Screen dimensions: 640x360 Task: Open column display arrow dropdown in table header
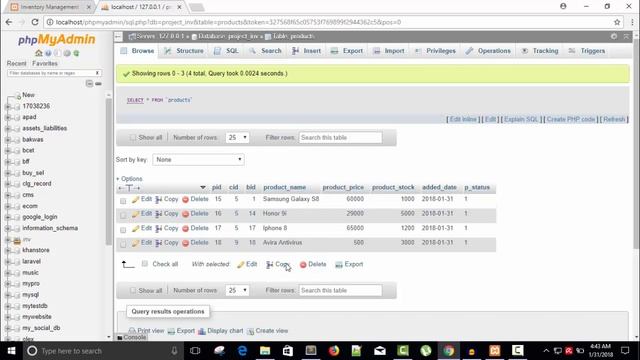(202, 187)
